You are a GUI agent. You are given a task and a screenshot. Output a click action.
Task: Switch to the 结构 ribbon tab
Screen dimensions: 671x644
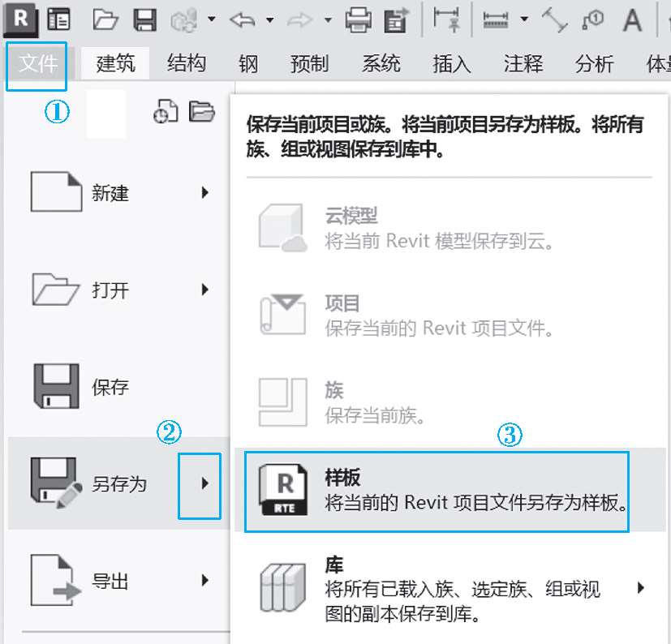(187, 63)
